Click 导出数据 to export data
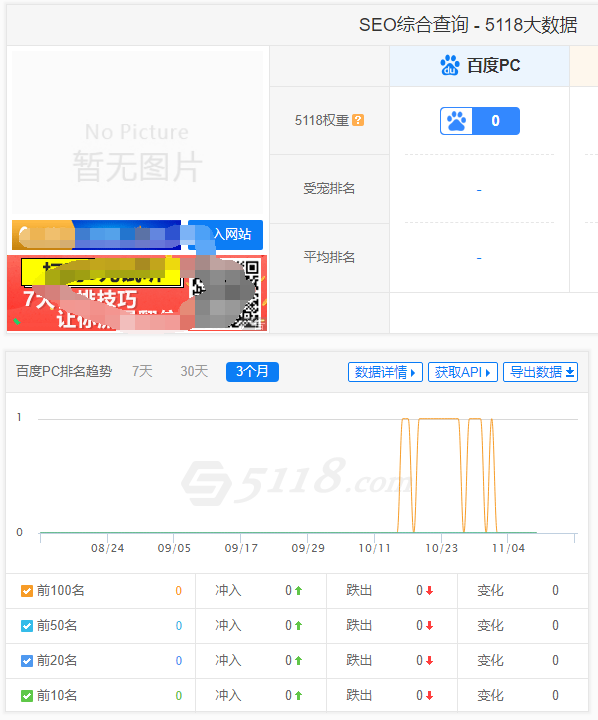Viewport: 598px width, 720px height. [x=541, y=372]
